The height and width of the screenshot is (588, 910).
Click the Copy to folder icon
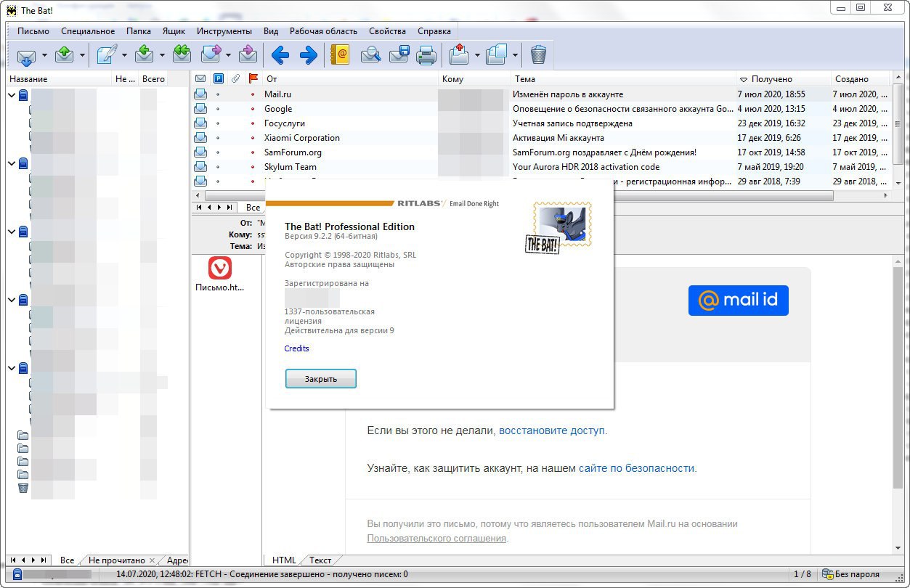point(497,55)
